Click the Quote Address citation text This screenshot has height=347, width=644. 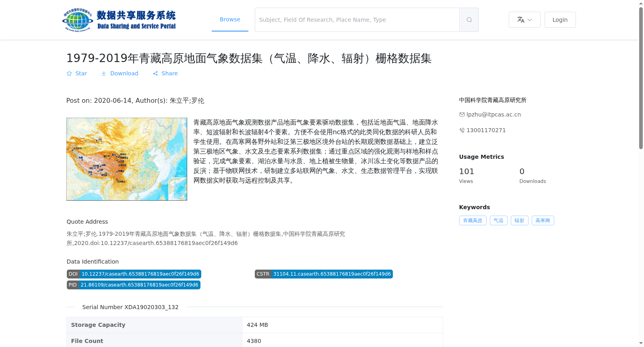[x=206, y=239]
